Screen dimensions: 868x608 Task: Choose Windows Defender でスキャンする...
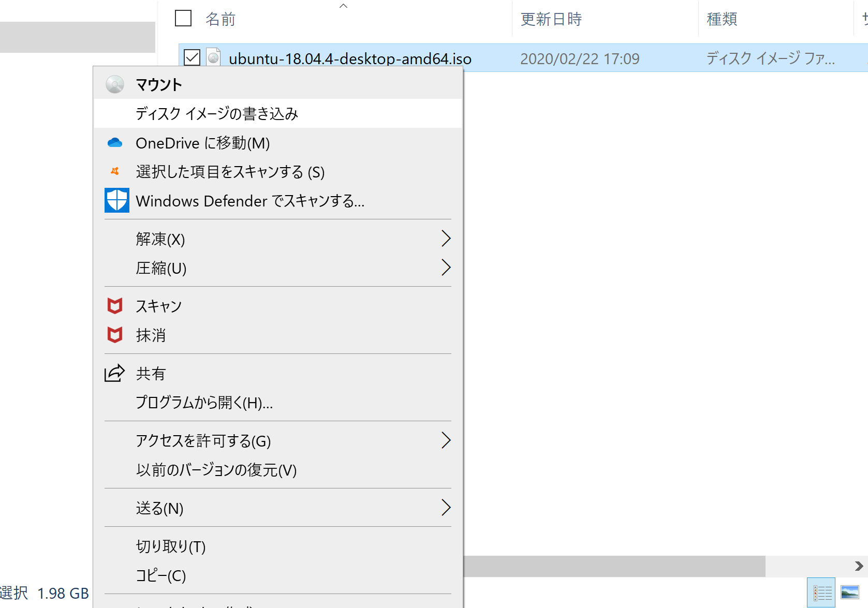(278, 201)
